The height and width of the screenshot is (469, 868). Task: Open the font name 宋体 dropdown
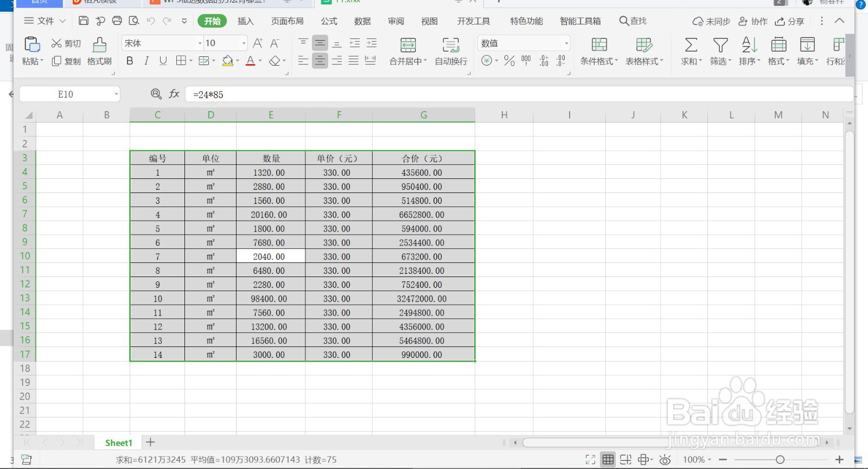point(200,43)
